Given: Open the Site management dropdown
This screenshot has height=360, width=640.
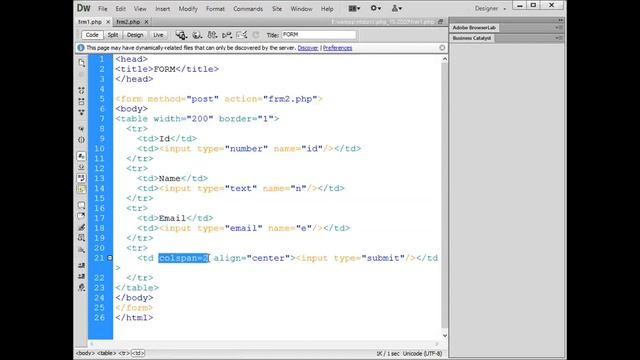Looking at the screenshot, I should coord(396,8).
